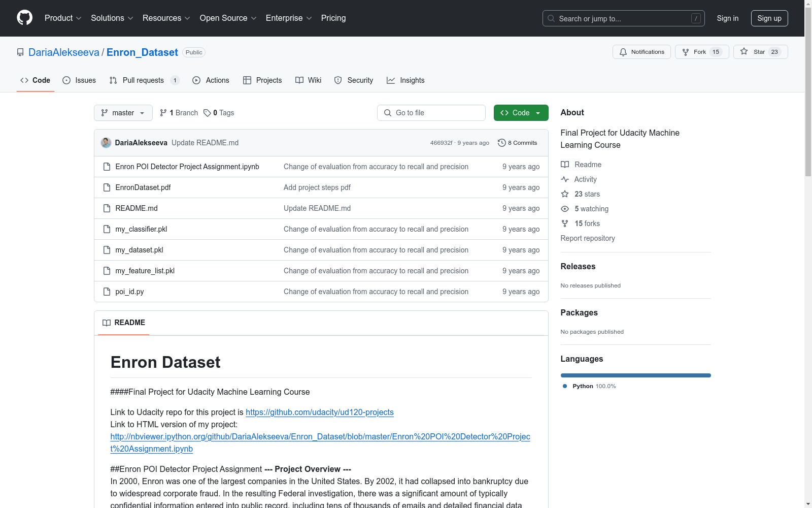Open the Security tab
Image resolution: width=812 pixels, height=508 pixels.
point(354,80)
